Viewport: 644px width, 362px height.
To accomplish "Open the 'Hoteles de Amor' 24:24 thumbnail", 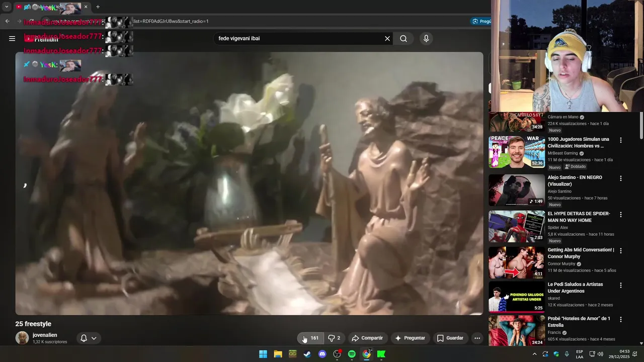I will tap(516, 330).
